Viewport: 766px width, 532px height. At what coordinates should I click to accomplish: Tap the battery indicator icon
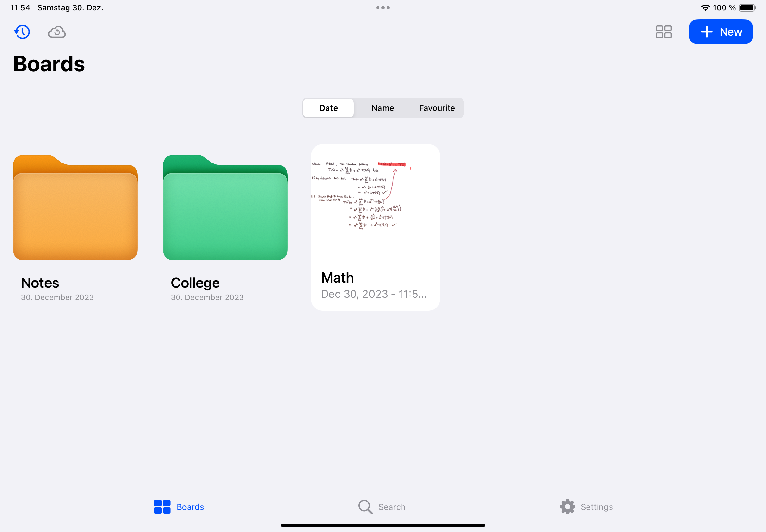747,8
